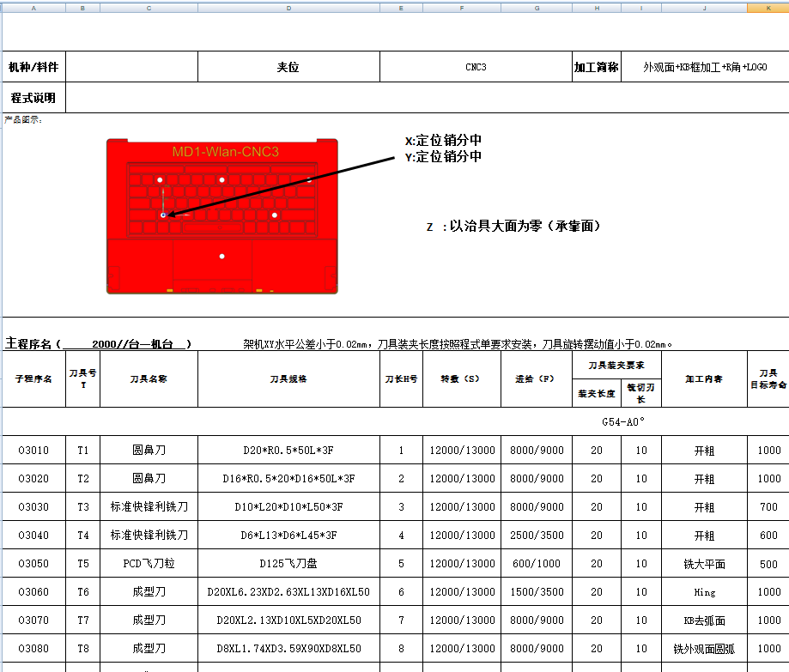The height and width of the screenshot is (672, 789).
Task: Select the KB去弧面 cell for T7
Action: pos(704,620)
